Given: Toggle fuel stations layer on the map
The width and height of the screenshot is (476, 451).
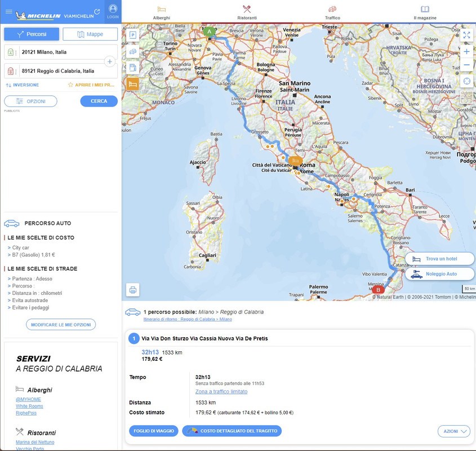Looking at the screenshot, I should (133, 68).
